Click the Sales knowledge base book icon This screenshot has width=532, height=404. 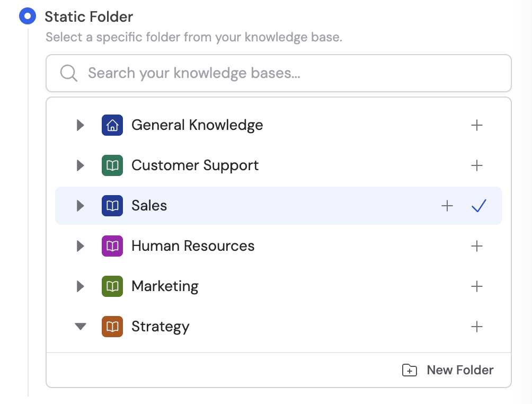(112, 206)
